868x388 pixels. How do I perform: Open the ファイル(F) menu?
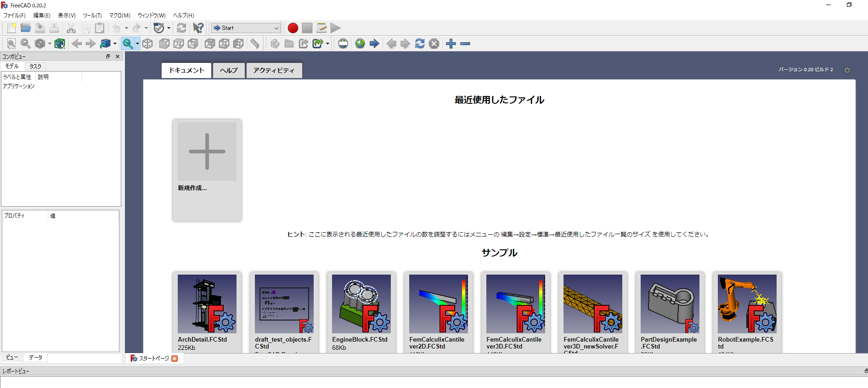tap(15, 15)
